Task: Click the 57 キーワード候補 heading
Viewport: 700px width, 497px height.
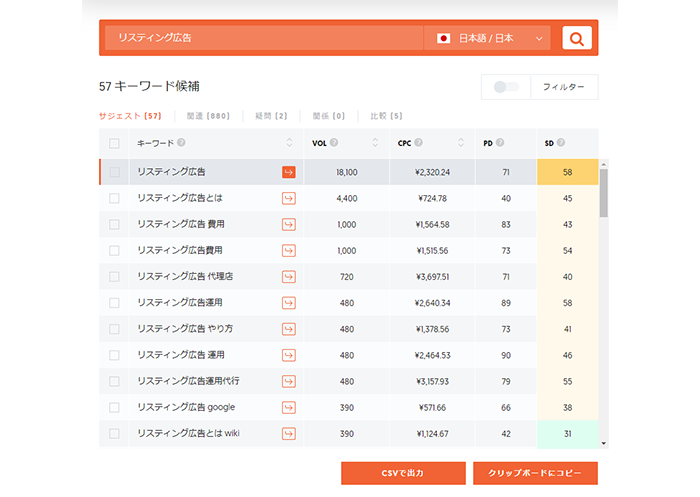Action: click(149, 86)
